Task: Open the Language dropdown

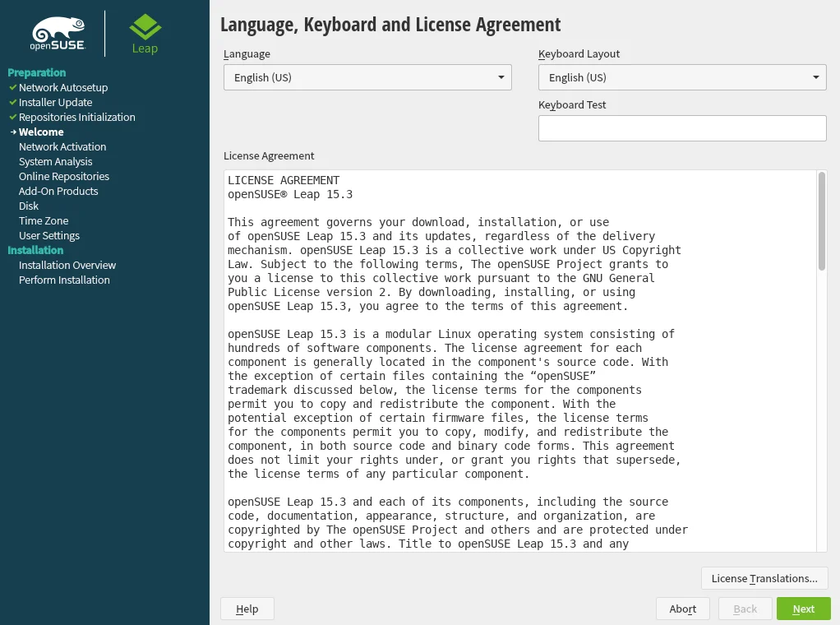Action: pos(367,77)
